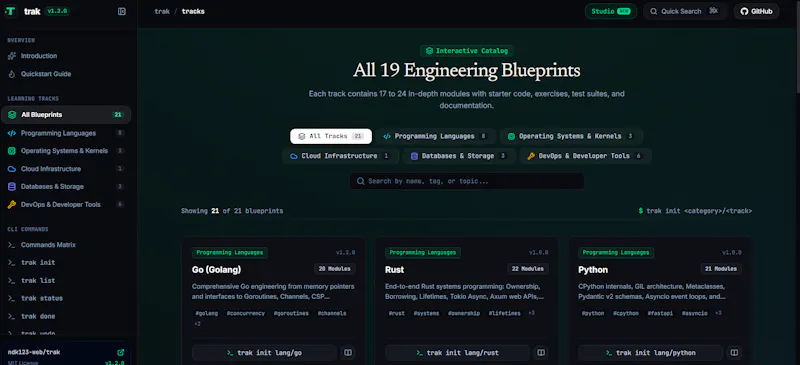The width and height of the screenshot is (800, 365).
Task: Click the #concurrency tag
Action: pos(246,313)
